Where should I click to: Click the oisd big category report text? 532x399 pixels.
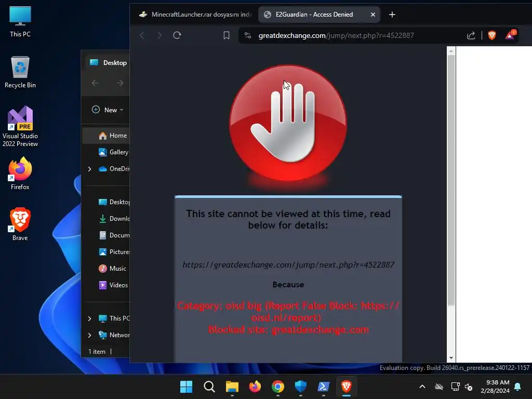[x=288, y=312]
